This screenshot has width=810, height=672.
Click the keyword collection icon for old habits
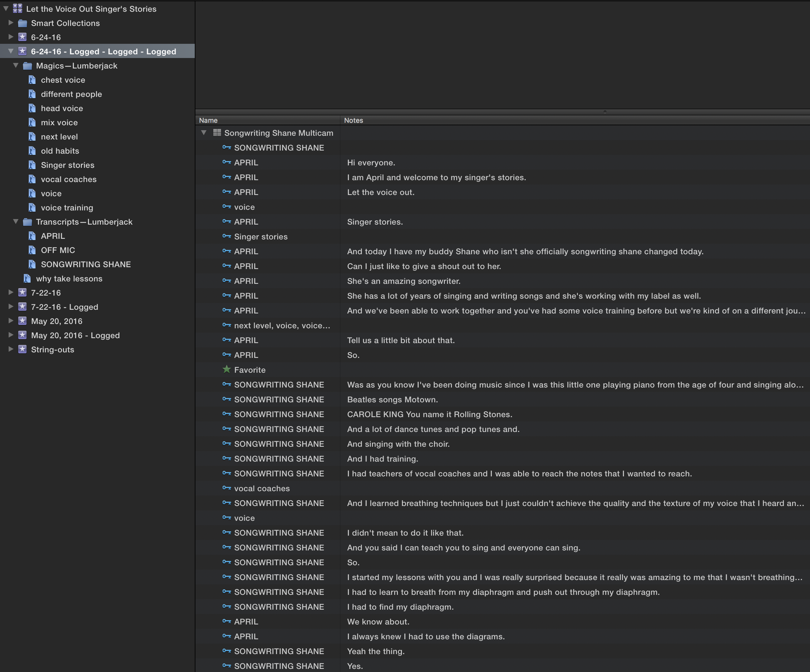pos(32,151)
